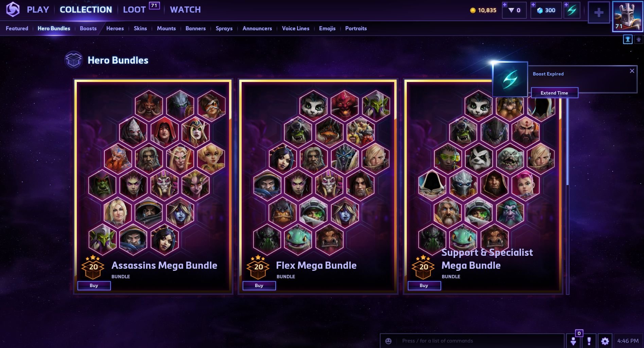The height and width of the screenshot is (348, 644).
Task: Open the player portrait level 71
Action: (627, 16)
